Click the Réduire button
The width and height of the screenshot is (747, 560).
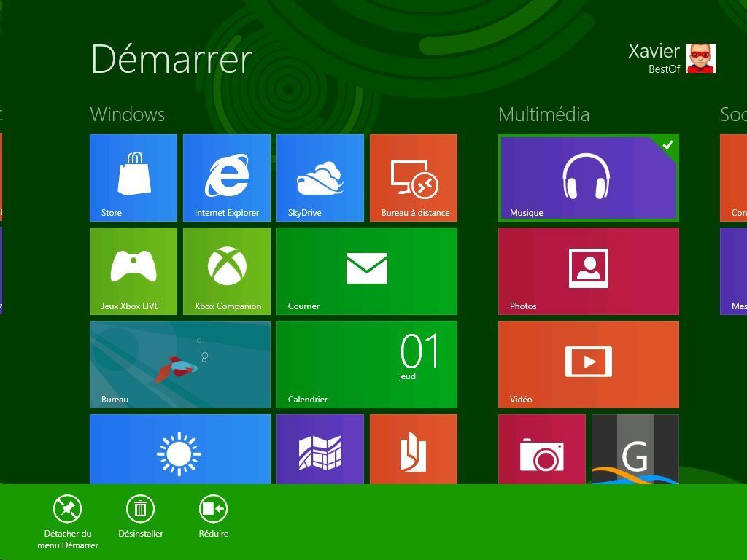[214, 516]
